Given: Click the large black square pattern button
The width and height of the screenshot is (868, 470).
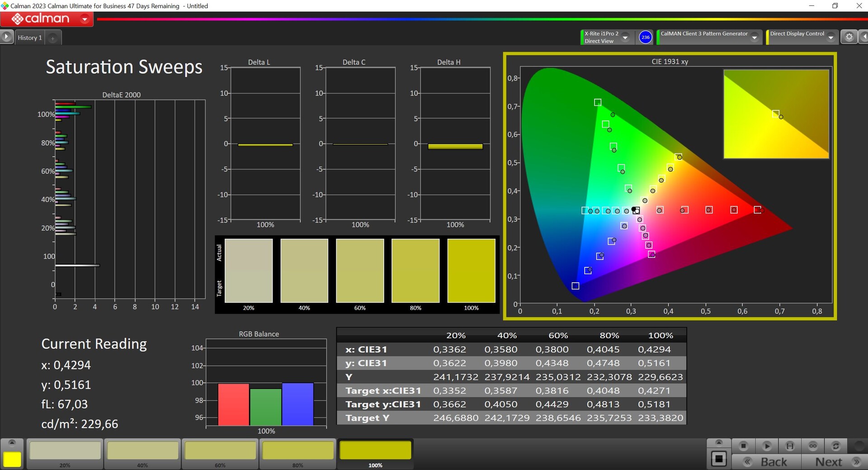Looking at the screenshot, I should pos(719,459).
